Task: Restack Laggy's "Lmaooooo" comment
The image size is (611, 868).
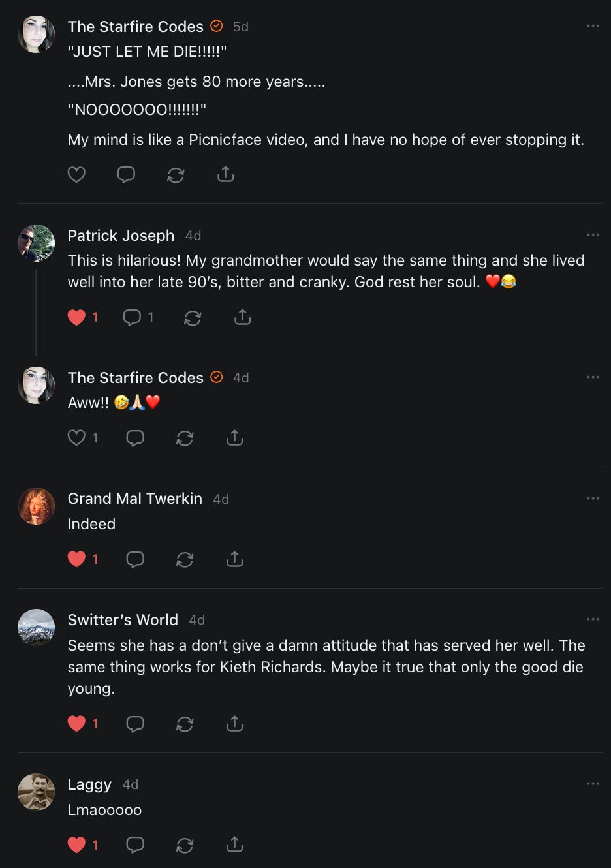Action: click(x=185, y=845)
